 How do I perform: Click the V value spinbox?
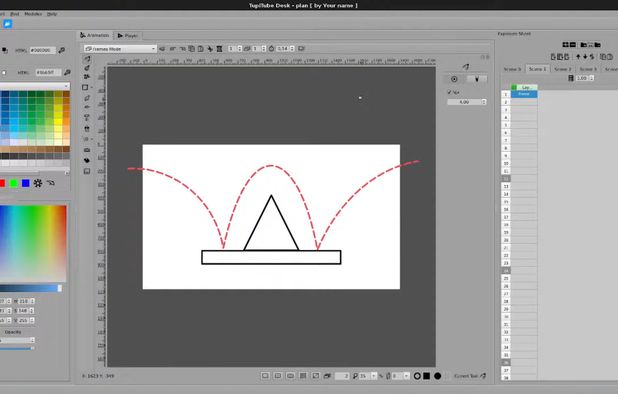coord(26,321)
